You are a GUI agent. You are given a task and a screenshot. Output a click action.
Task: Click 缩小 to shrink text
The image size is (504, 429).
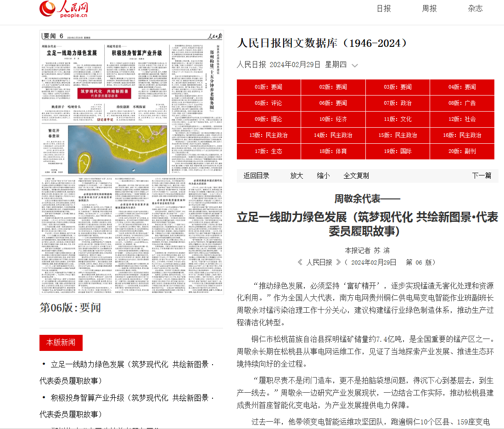[323, 175]
